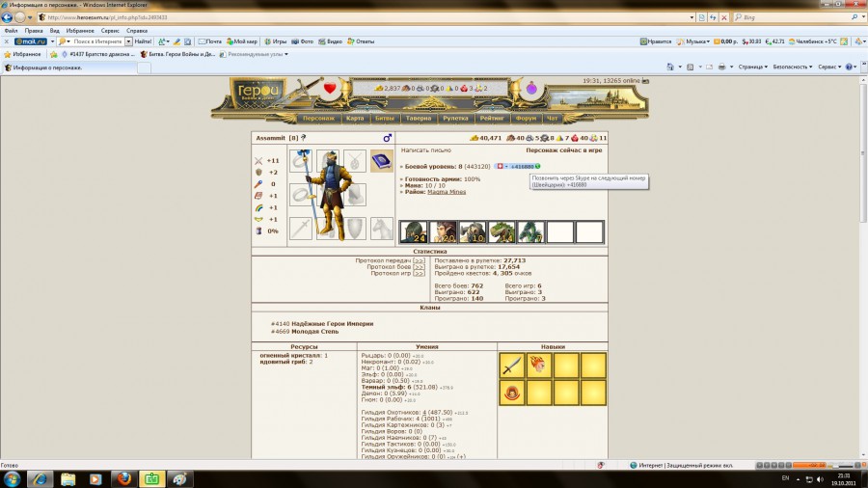Click the red heart health icon
868x488 pixels.
[330, 88]
